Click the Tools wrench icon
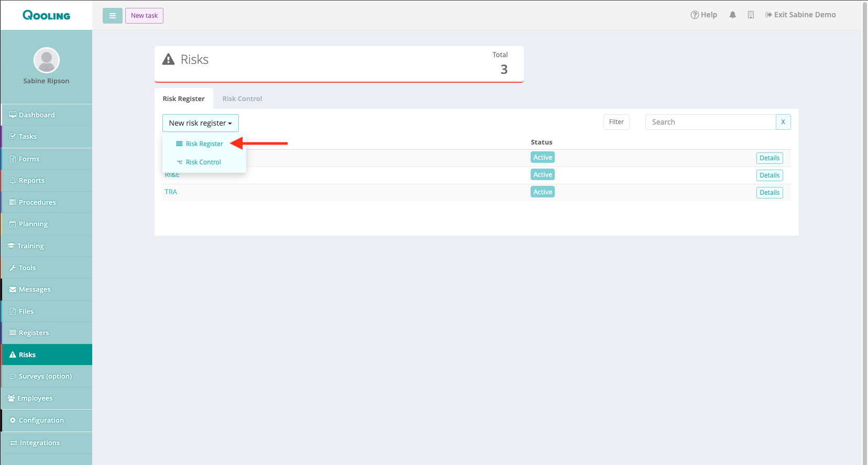This screenshot has height=465, width=868. [13, 268]
